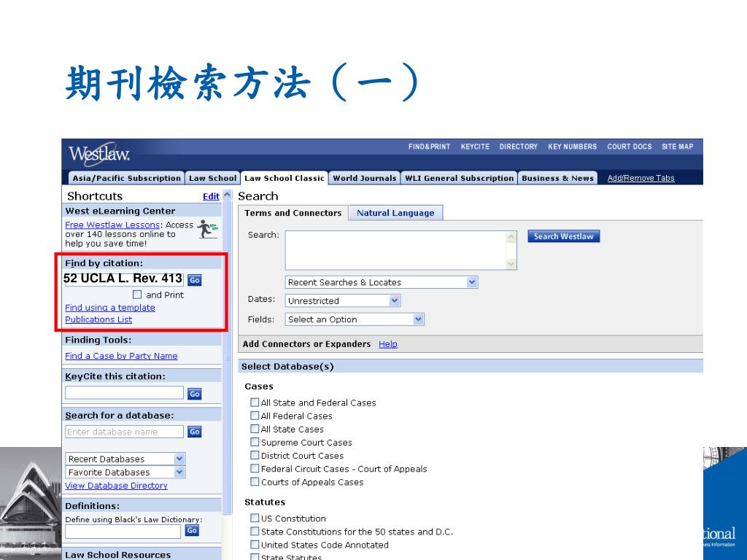747x560 pixels.
Task: Click Go button next to Find by citation
Action: point(194,280)
